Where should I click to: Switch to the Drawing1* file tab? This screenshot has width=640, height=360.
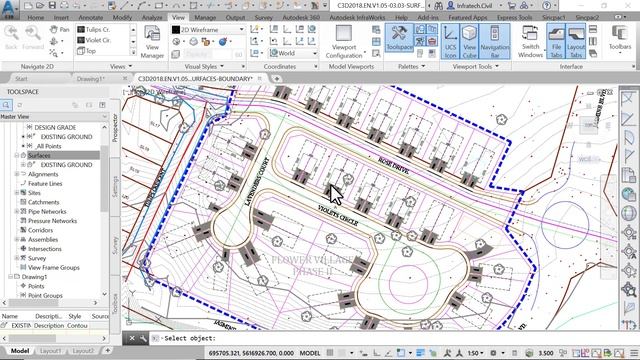(x=91, y=78)
